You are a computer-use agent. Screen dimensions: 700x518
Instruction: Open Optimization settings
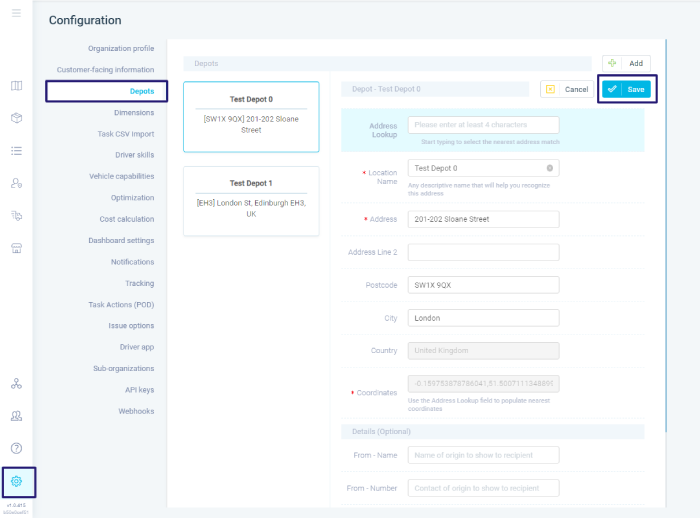coord(132,198)
